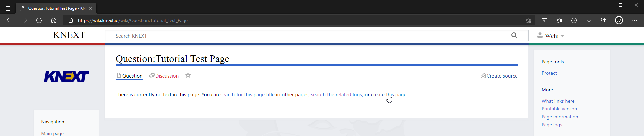Viewport: 644px width, 136px height.
Task: Toggle the watchlist star icon
Action: (x=188, y=75)
